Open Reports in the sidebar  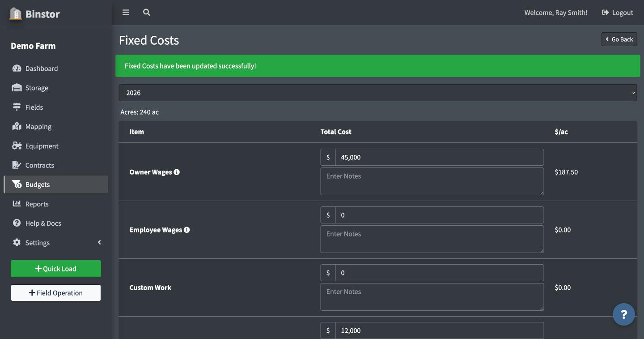[x=56, y=203]
